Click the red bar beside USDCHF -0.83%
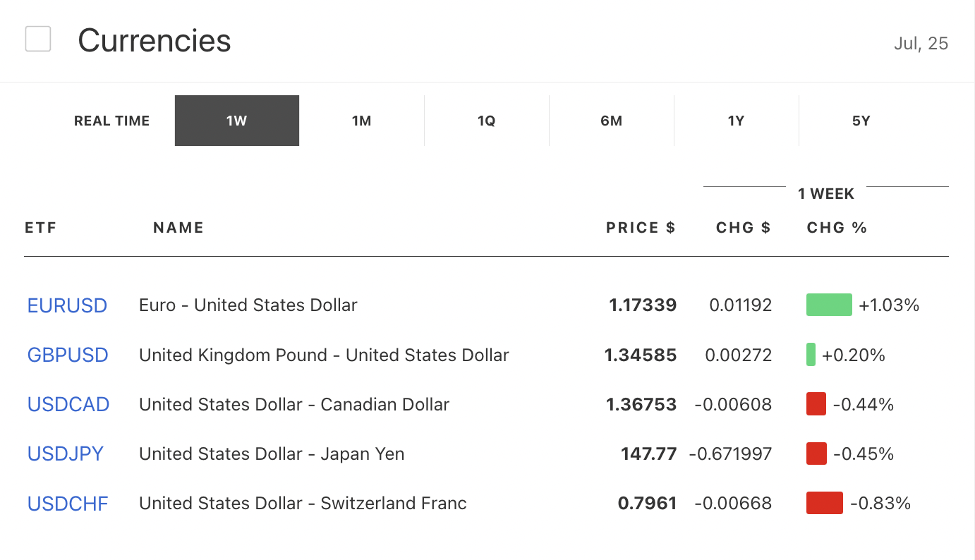Image resolution: width=975 pixels, height=560 pixels. tap(825, 503)
